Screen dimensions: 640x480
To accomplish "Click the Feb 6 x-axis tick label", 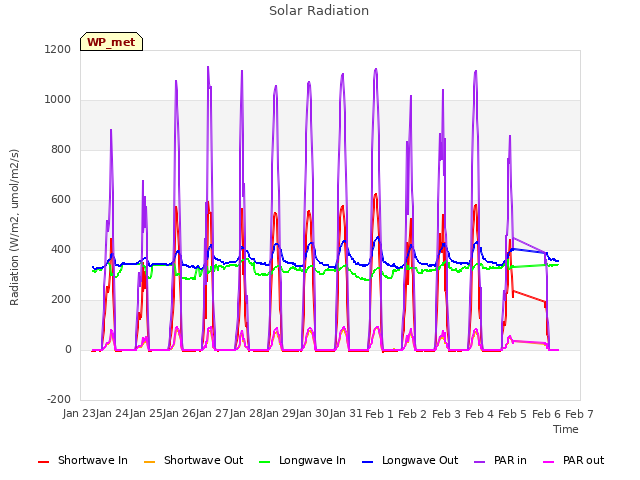I will point(546,414).
